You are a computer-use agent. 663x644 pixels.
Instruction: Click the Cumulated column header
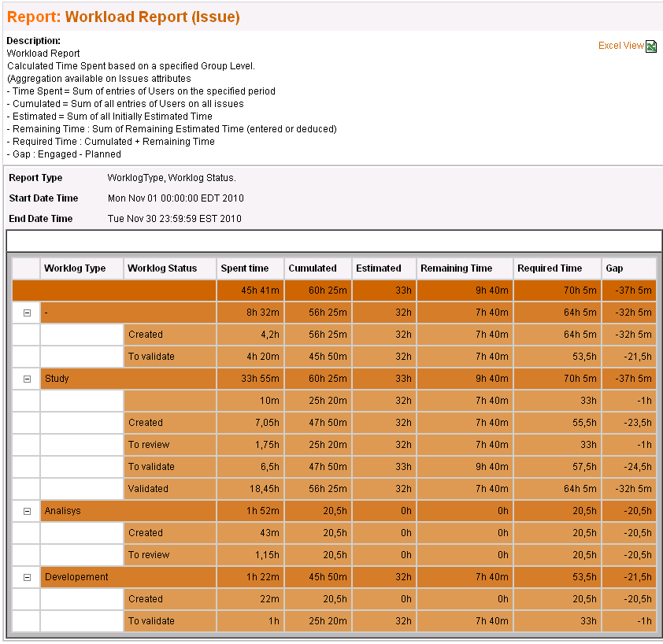coord(313,268)
